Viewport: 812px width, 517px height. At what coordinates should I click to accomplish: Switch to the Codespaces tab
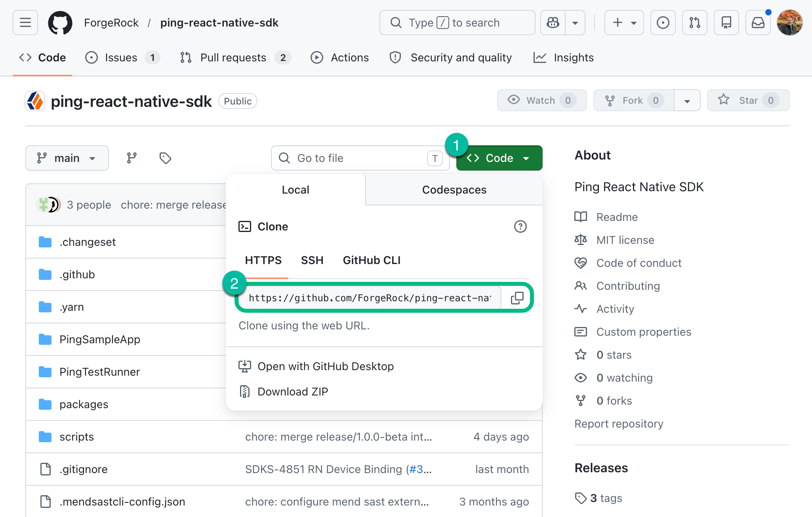(454, 190)
